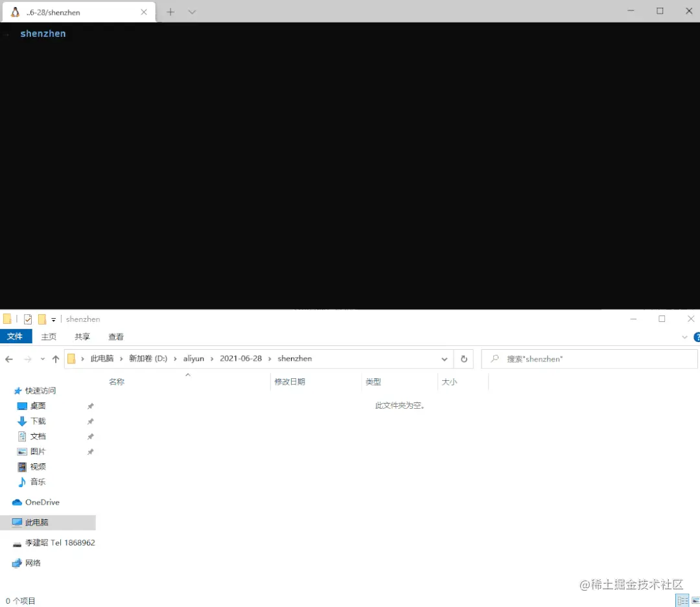Open Explorer help question mark icon
Viewport: 700px width, 607px height.
coord(696,337)
